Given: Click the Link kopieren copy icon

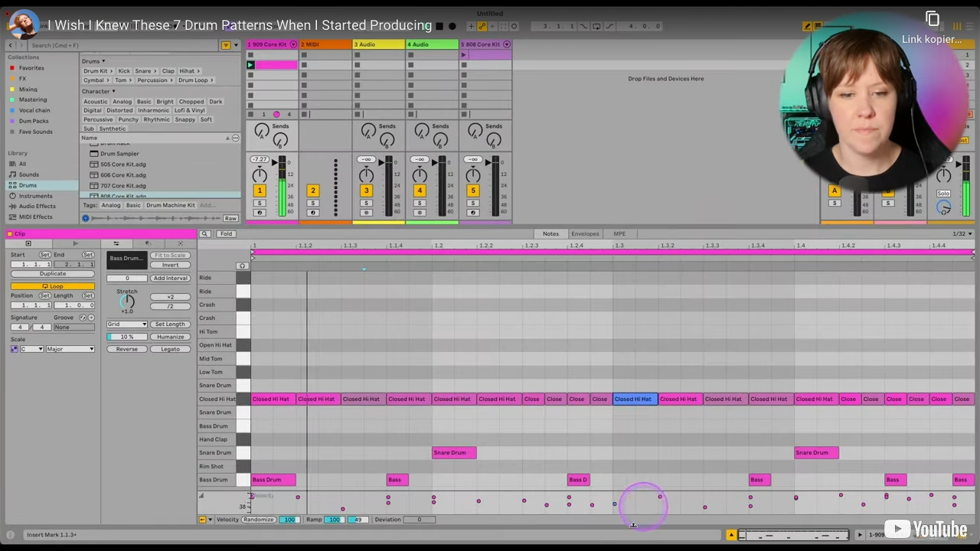Looking at the screenshot, I should [x=932, y=19].
